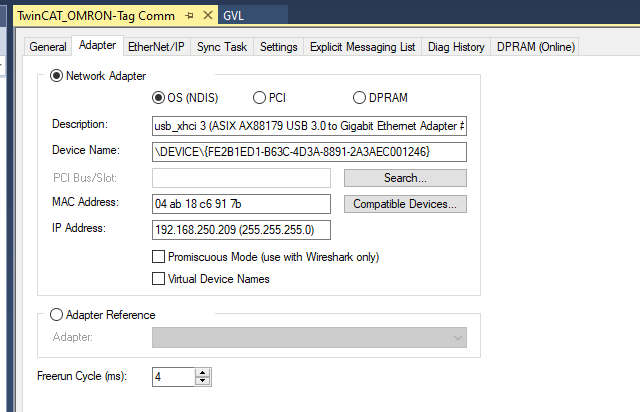Increase Freerun Cycle with up arrow
The width and height of the screenshot is (640, 412).
coord(202,372)
